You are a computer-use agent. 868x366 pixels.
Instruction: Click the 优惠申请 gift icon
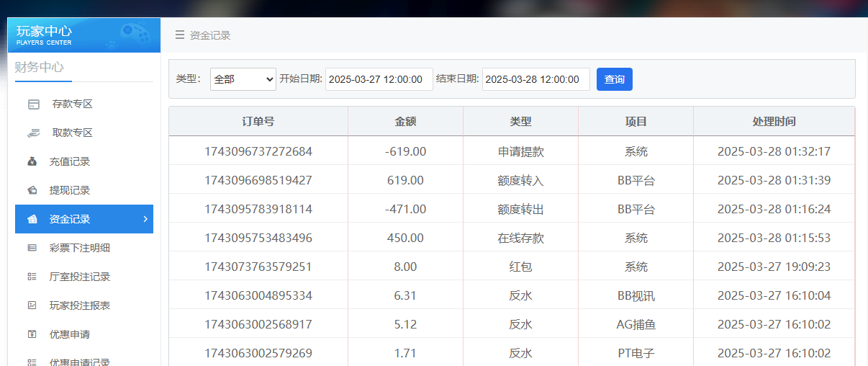[32, 334]
